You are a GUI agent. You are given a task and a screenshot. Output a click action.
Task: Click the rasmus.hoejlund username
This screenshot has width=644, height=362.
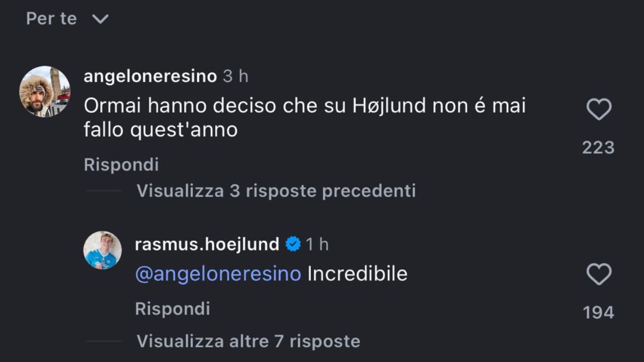pos(207,244)
